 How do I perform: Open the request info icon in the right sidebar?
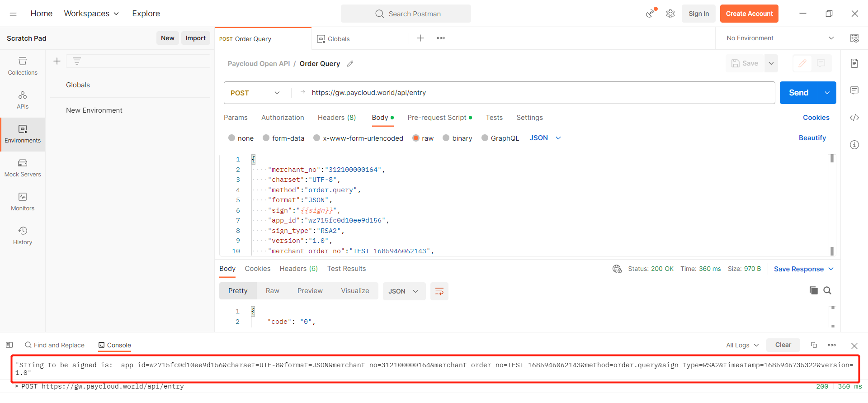point(854,145)
